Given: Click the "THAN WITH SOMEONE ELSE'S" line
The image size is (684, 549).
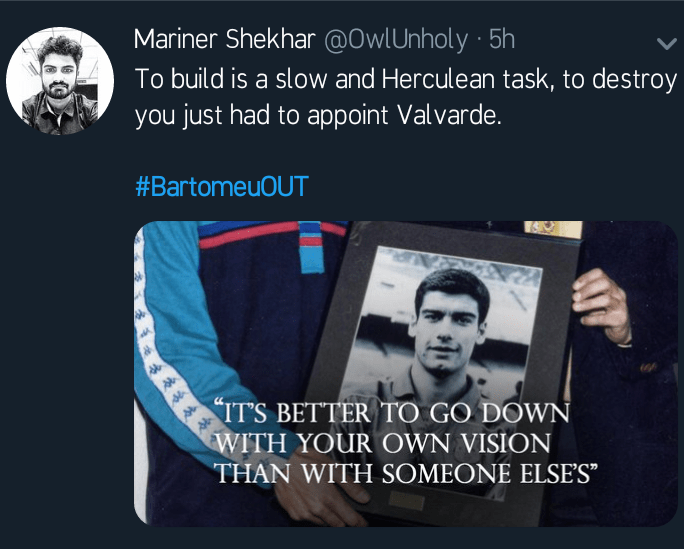Looking at the screenshot, I should pos(405,471).
